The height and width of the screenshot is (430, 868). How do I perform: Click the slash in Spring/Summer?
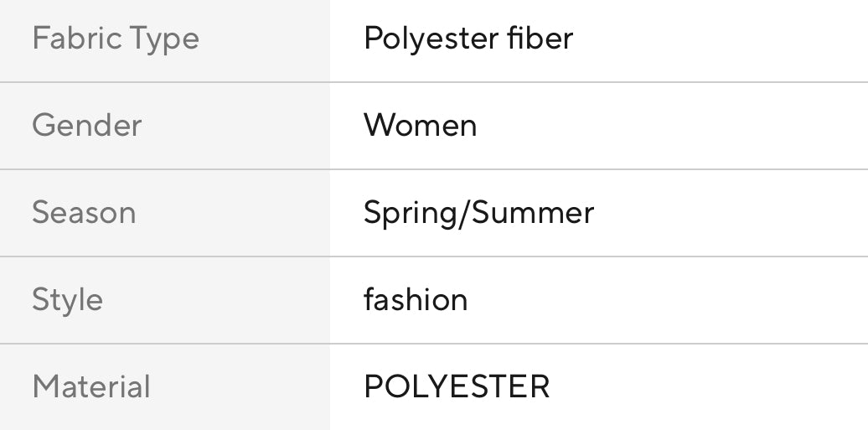(x=464, y=213)
